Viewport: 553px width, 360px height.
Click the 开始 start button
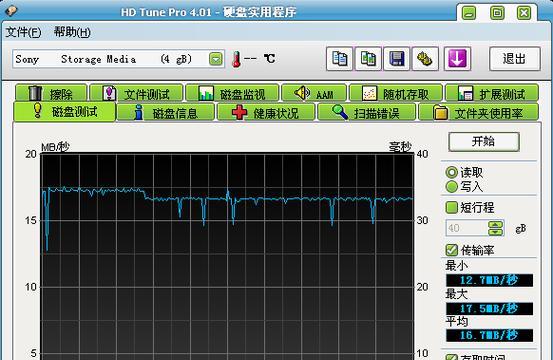pos(484,142)
